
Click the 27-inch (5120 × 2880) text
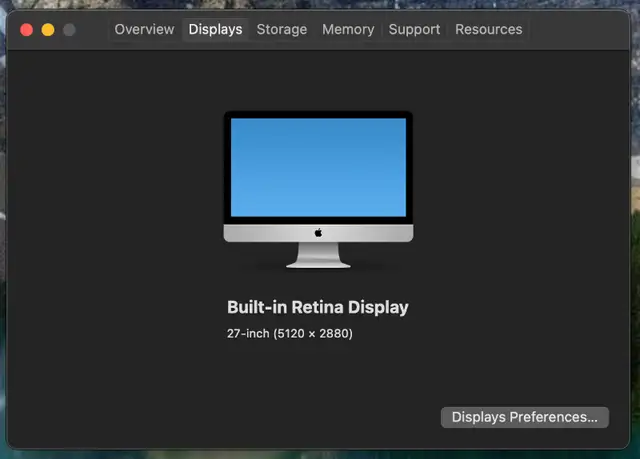[290, 333]
